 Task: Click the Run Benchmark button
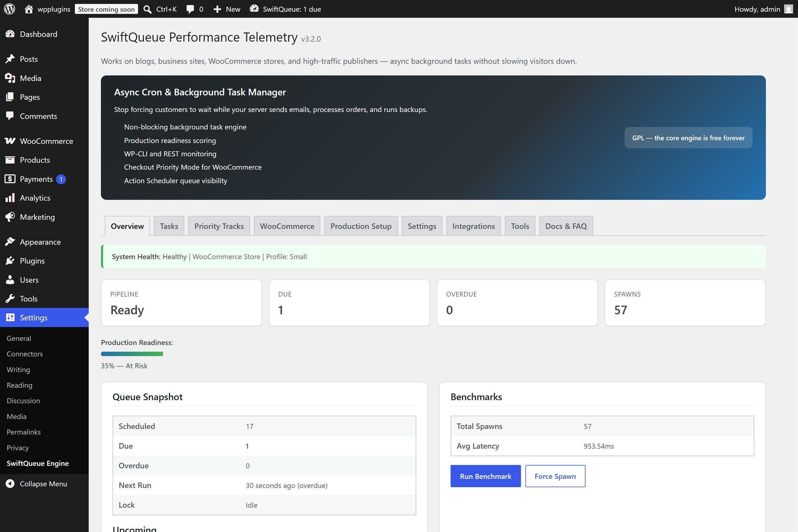pos(485,476)
